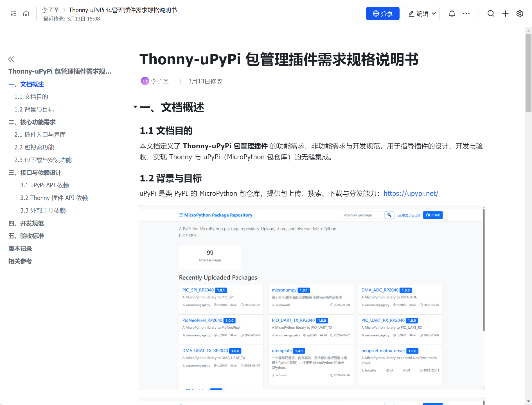Click the author avatar of 李子圣
Viewport: 532px width, 405px height.
point(145,81)
